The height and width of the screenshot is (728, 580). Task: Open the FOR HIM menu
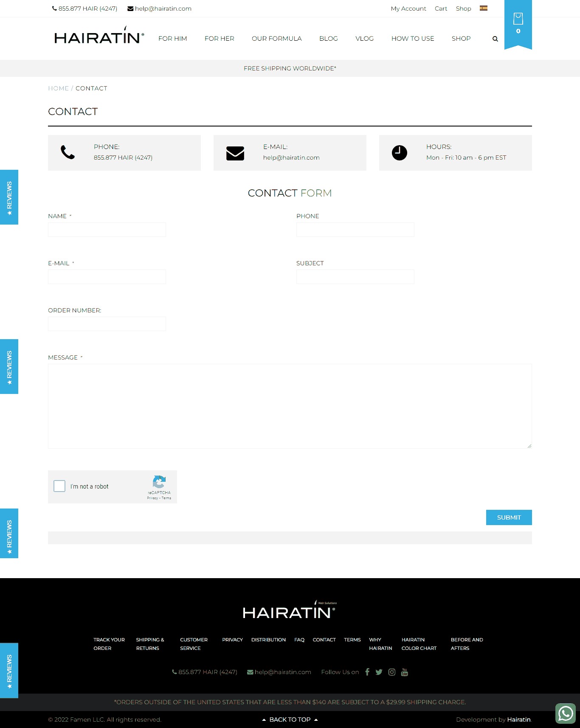(172, 39)
